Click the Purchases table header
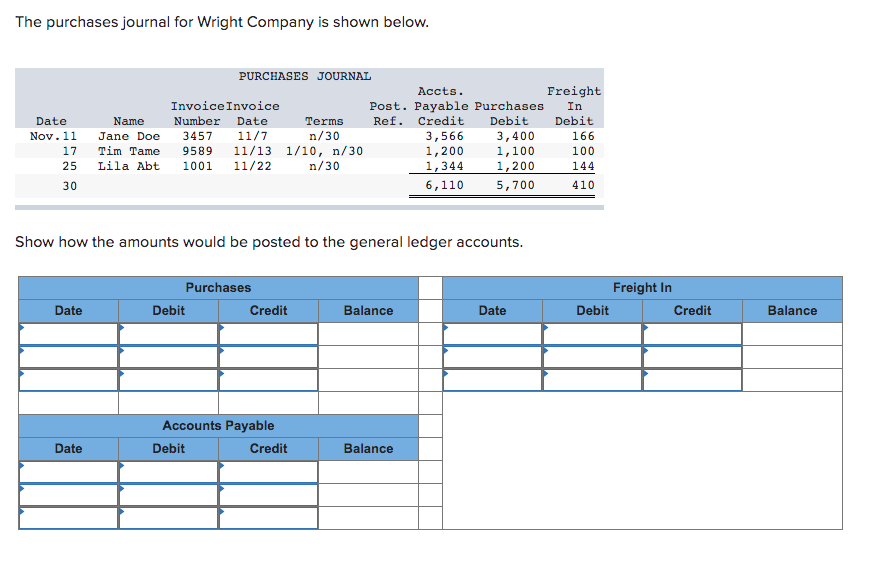The width and height of the screenshot is (896, 576). (218, 287)
